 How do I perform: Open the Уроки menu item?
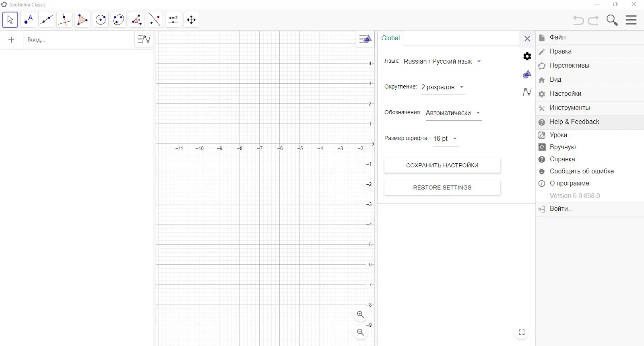(590, 135)
